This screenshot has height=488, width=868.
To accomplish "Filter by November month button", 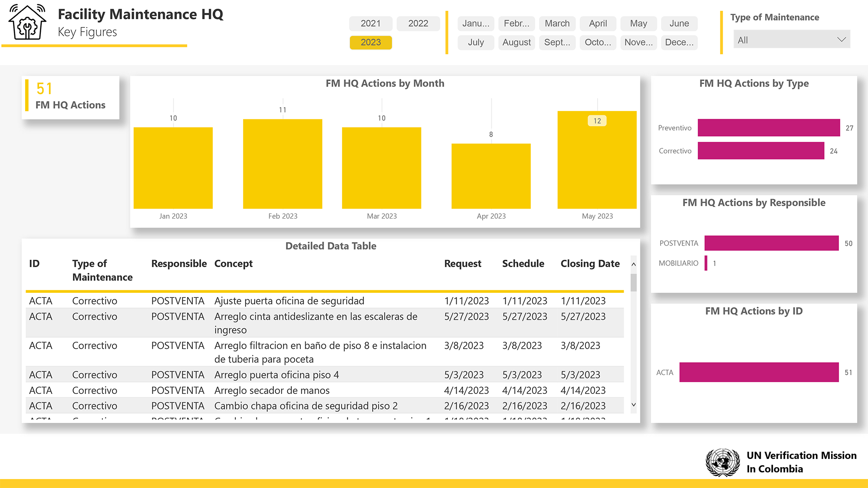I will coord(638,43).
